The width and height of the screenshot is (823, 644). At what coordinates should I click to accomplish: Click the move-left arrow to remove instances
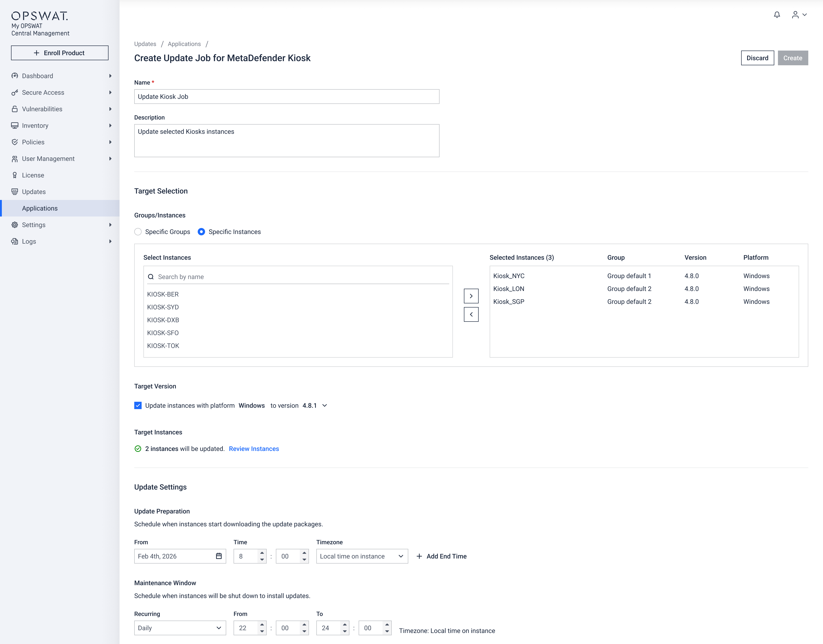tap(471, 314)
